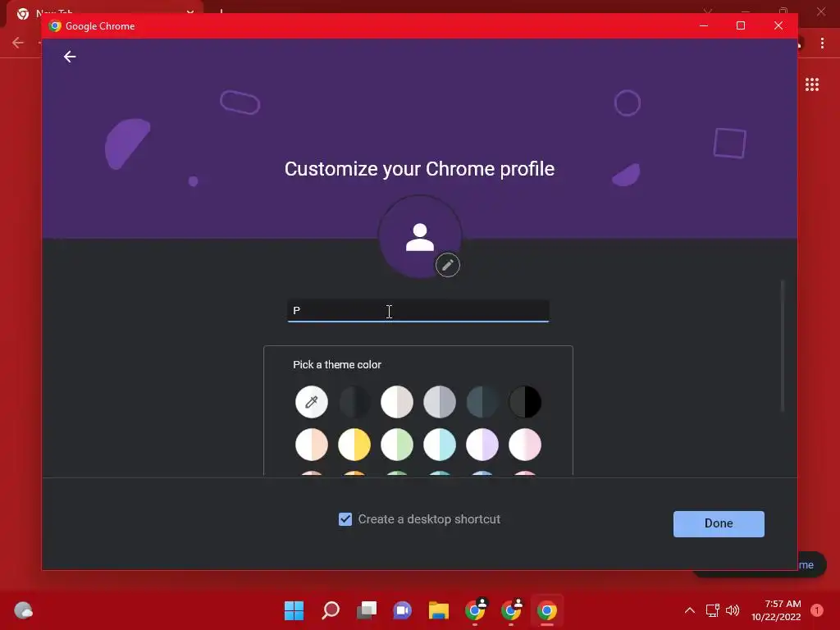Image resolution: width=840 pixels, height=630 pixels.
Task: Click the profile name input field
Action: tap(418, 311)
